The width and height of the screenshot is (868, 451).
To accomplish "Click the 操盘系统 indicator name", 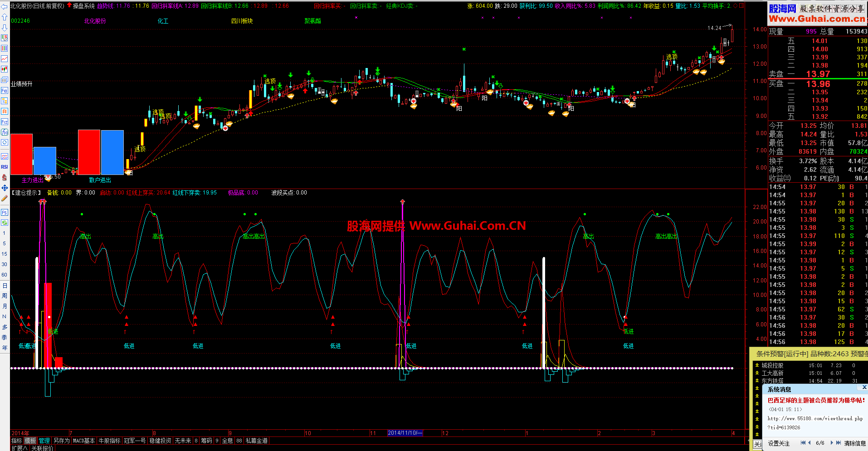I will [84, 6].
